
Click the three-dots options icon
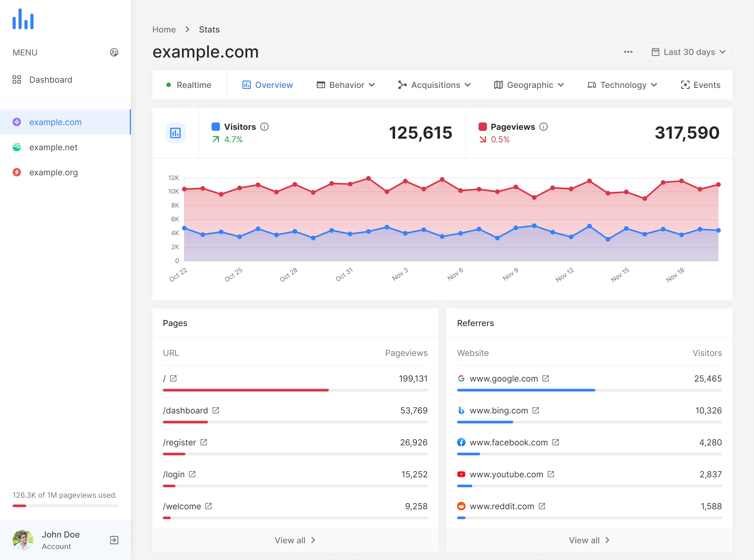point(629,52)
